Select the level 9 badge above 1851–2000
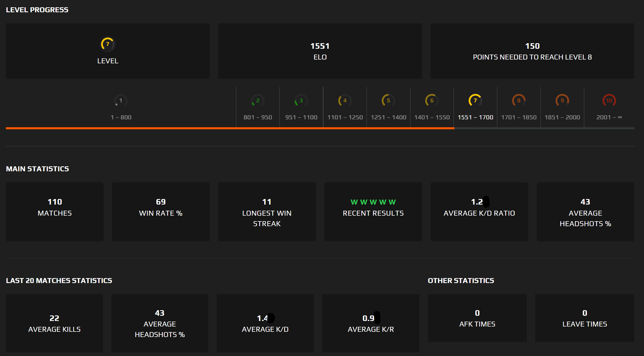Viewport: 644px width, 356px height. point(562,100)
